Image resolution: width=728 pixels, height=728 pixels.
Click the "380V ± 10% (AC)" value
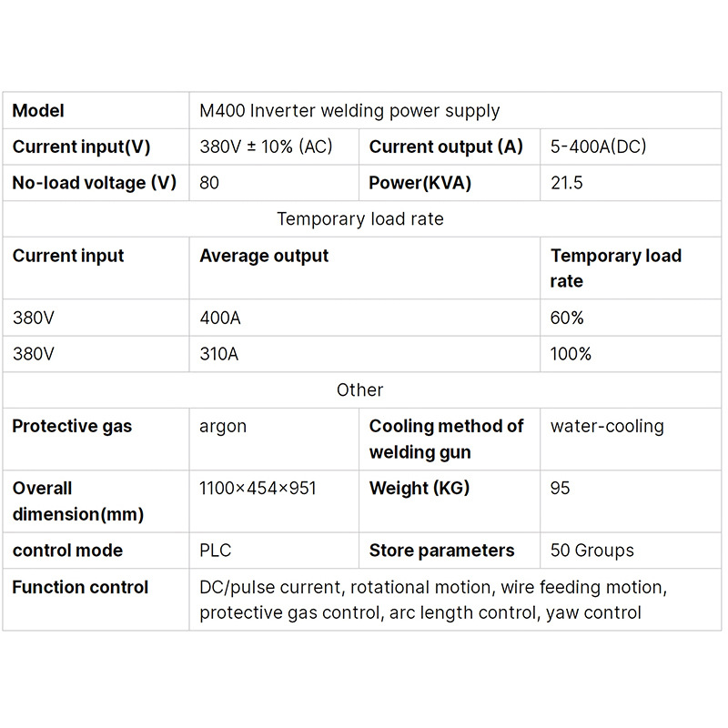[x=266, y=147]
